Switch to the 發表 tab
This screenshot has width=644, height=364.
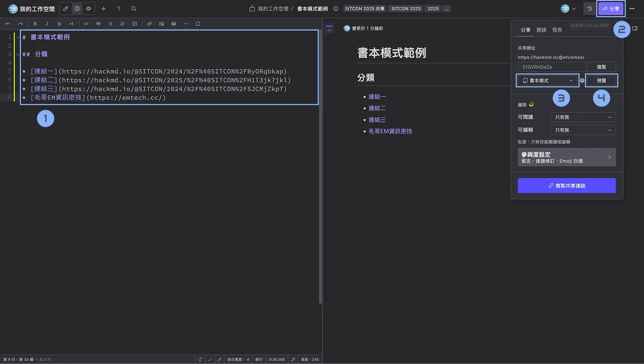(557, 29)
